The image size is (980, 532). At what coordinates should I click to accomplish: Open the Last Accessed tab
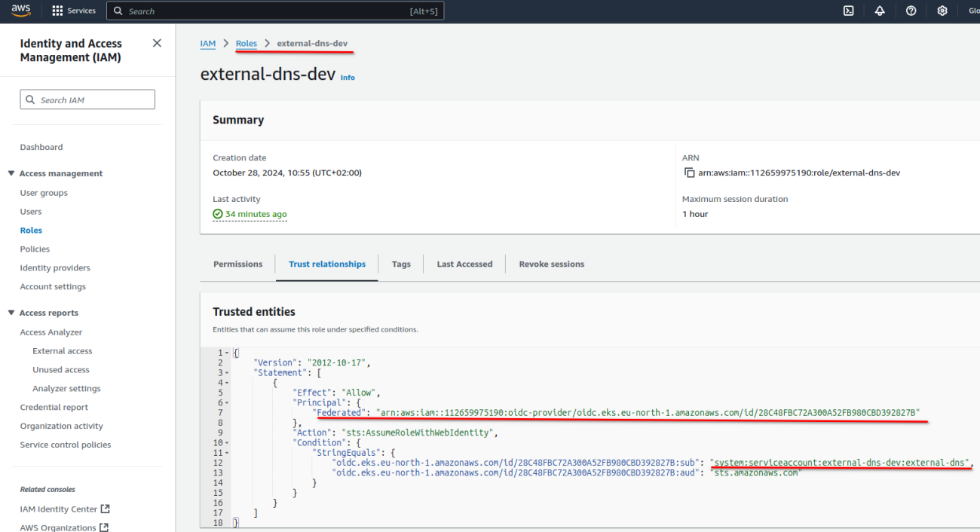pos(464,264)
